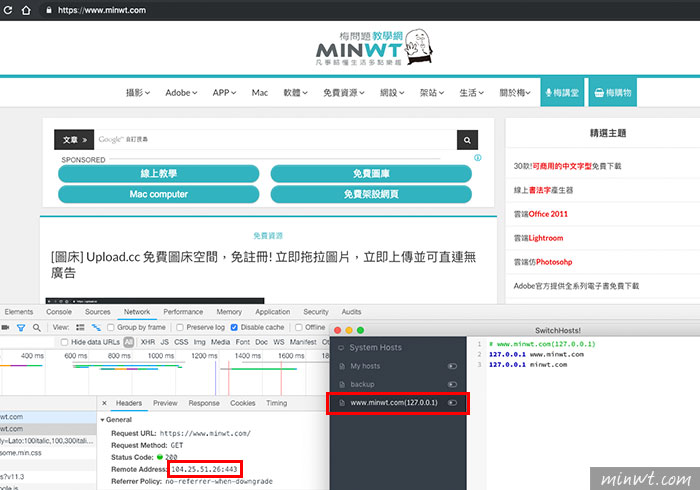Switch to DevTools Elements tab
Image resolution: width=700 pixels, height=490 pixels.
pos(19,312)
